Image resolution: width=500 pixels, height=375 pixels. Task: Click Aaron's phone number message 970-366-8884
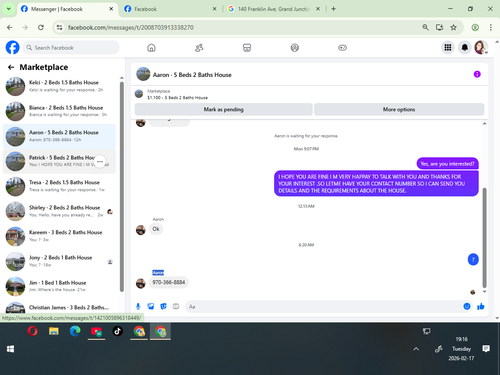pos(169,282)
